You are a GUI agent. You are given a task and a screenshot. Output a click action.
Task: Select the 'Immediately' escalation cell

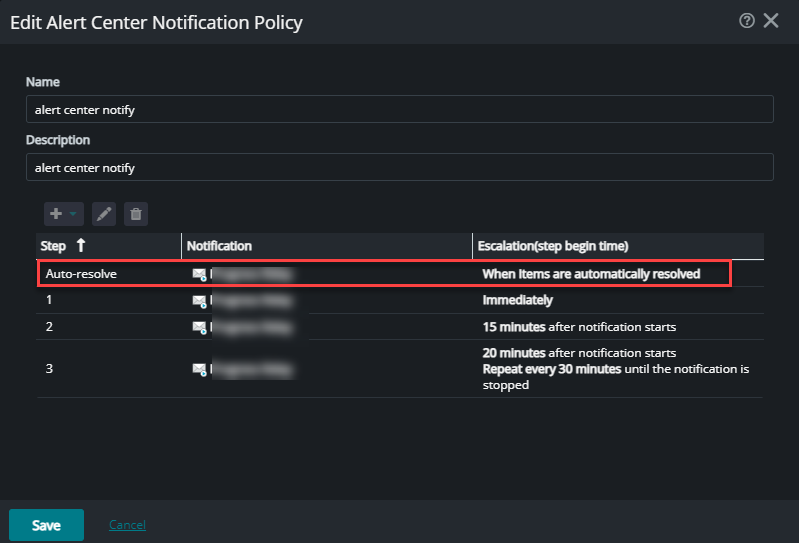tap(517, 300)
